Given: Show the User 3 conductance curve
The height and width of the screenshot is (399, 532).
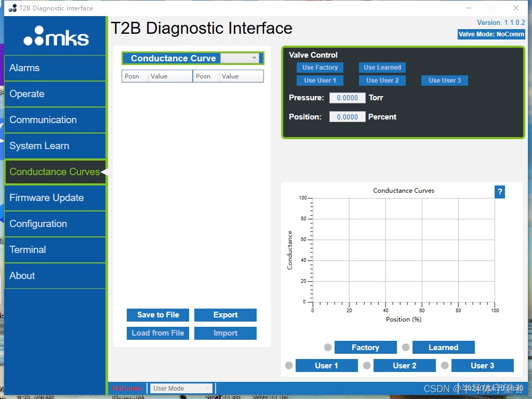Looking at the screenshot, I should pos(483,365).
